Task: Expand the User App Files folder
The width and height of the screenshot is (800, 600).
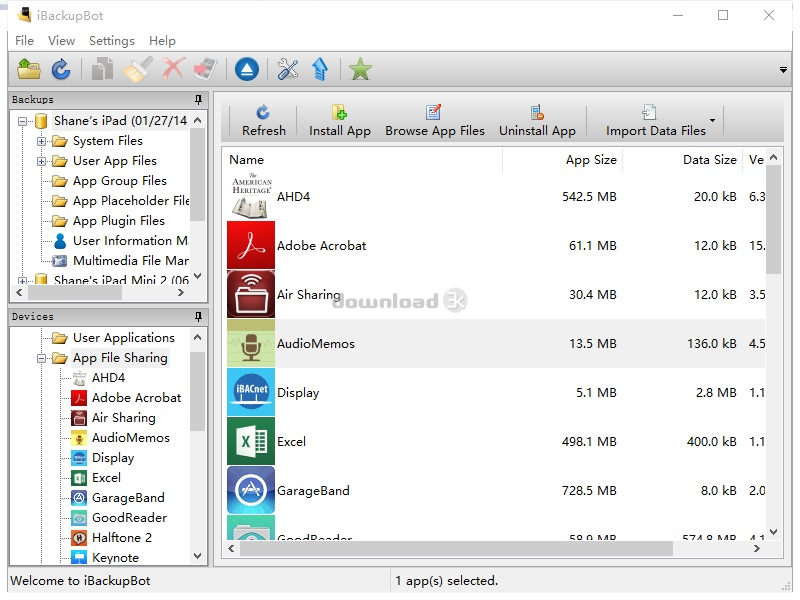Action: point(41,161)
